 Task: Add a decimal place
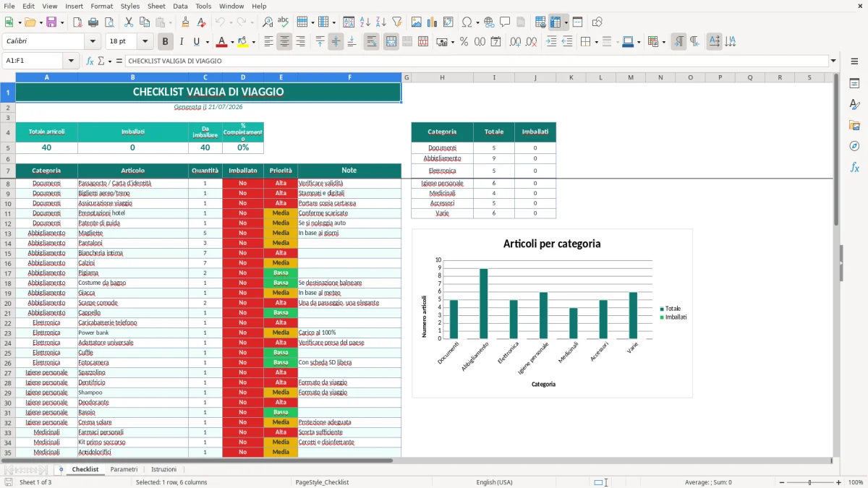(x=516, y=42)
